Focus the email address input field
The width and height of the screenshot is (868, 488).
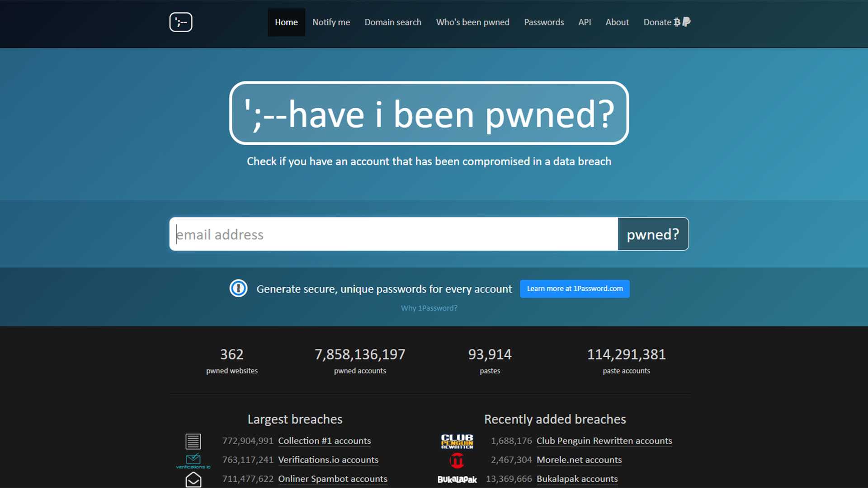click(x=394, y=234)
